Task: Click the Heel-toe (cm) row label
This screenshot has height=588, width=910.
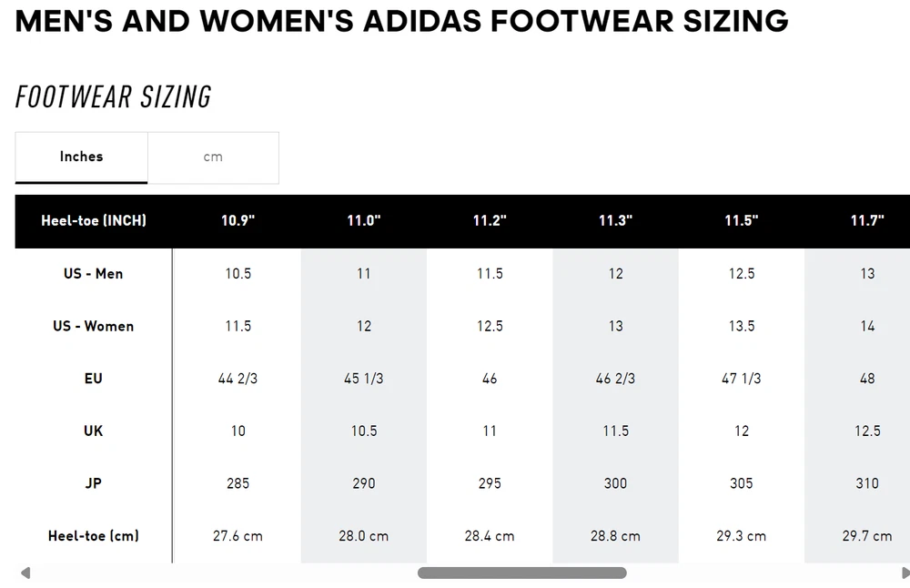Action: pyautogui.click(x=93, y=536)
